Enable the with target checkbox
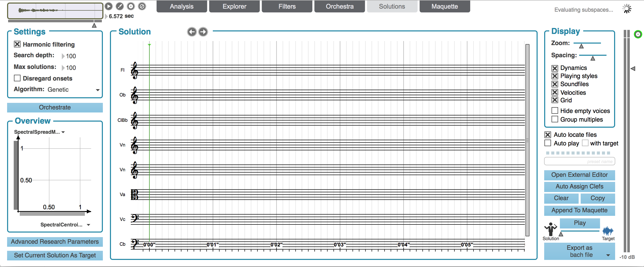644x267 pixels. (x=585, y=143)
